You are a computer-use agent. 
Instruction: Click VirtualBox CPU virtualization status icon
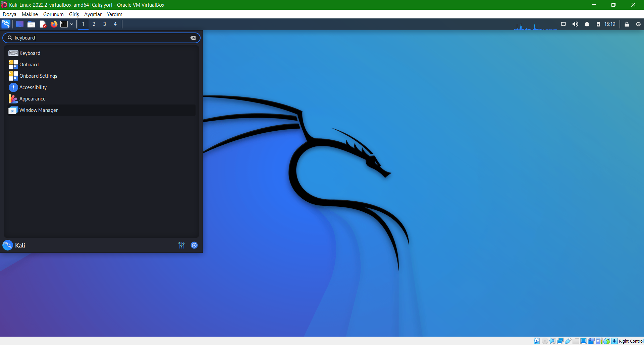point(598,341)
